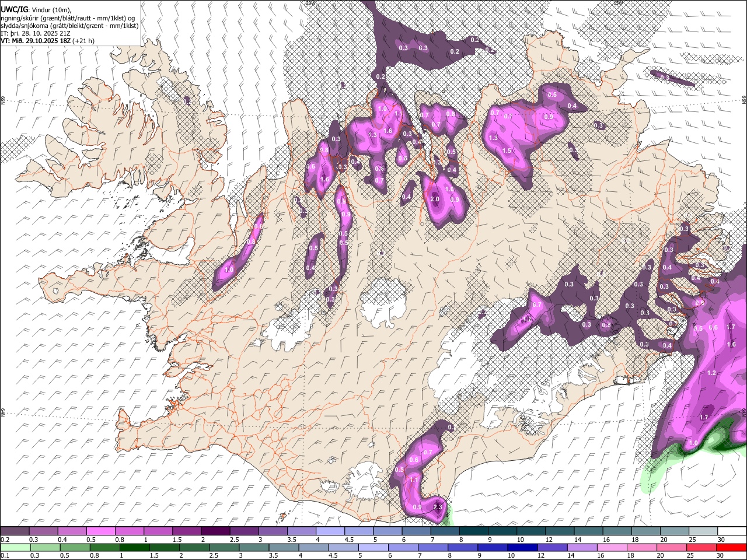747x560 pixels.
Task: Click the '1.1' value in the southern snow band
Action: coord(414,480)
